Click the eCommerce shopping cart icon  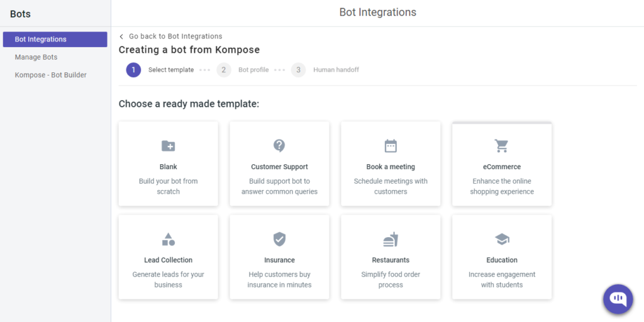click(x=501, y=146)
